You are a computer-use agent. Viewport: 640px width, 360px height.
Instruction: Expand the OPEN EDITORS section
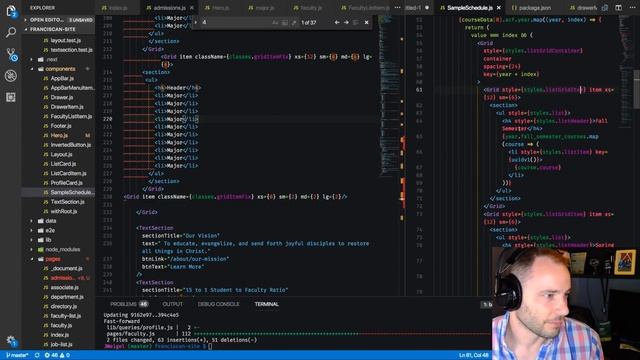click(x=58, y=20)
